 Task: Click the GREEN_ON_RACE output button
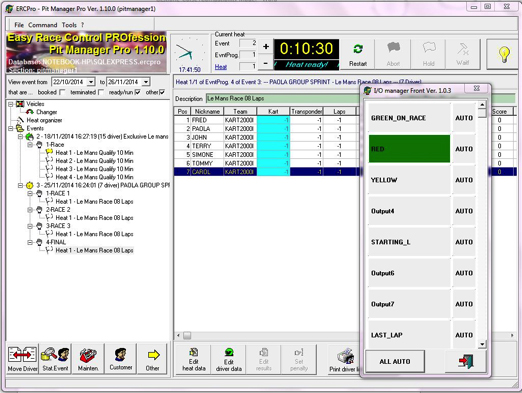click(409, 118)
